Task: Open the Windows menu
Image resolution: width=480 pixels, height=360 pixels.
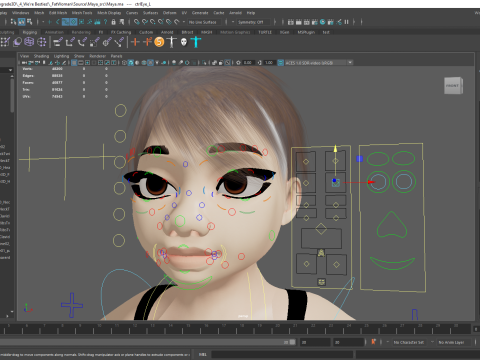Action: (20, 13)
